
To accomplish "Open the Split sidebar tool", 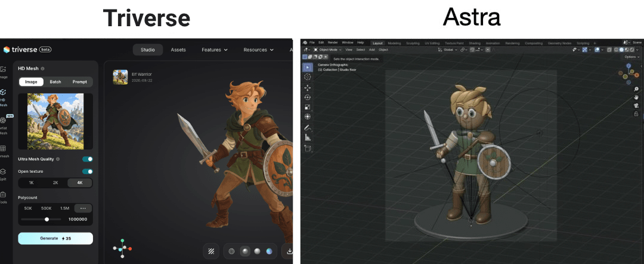I will pos(3,175).
